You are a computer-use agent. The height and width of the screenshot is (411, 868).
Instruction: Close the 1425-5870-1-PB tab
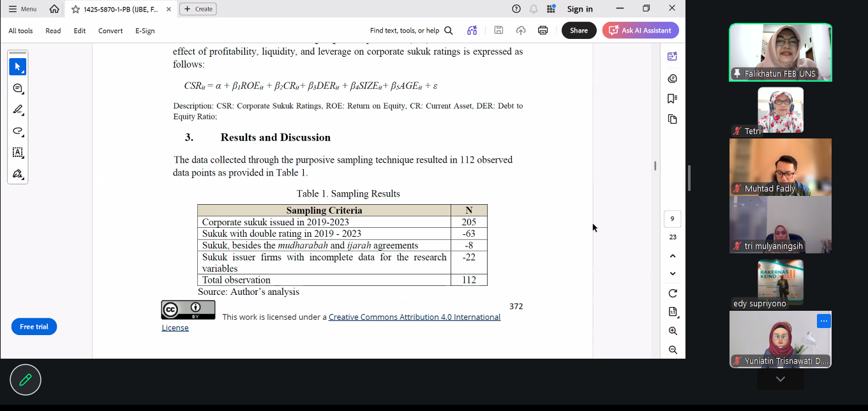point(168,10)
